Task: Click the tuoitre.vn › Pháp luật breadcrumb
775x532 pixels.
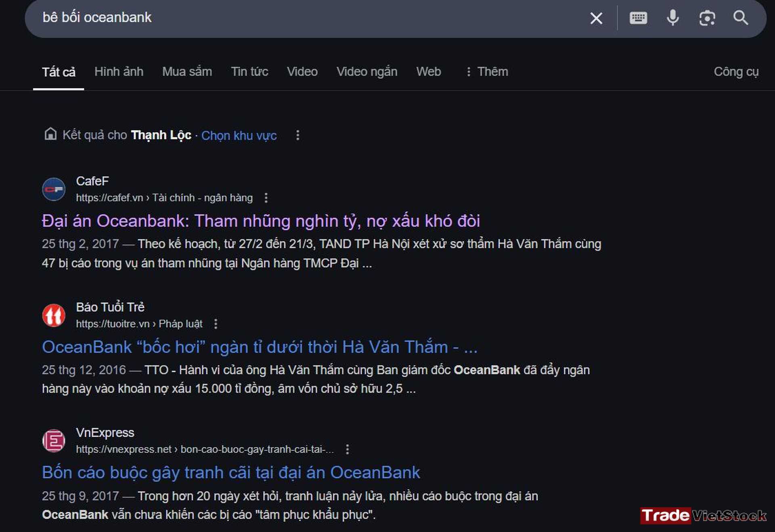Action: [139, 323]
